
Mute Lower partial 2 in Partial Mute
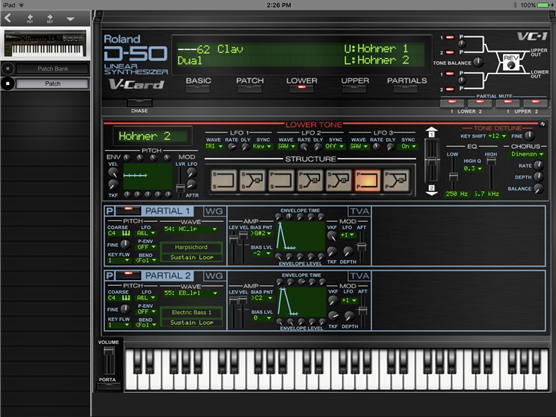point(480,103)
